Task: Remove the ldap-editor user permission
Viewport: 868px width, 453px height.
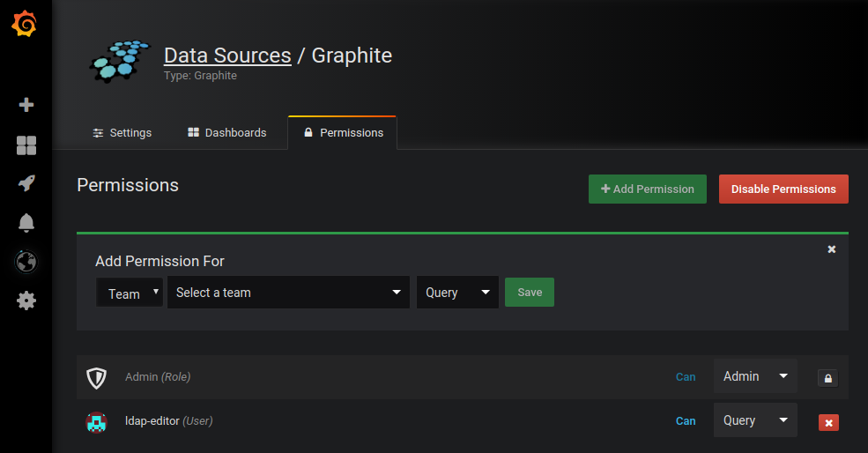Action: [x=828, y=422]
